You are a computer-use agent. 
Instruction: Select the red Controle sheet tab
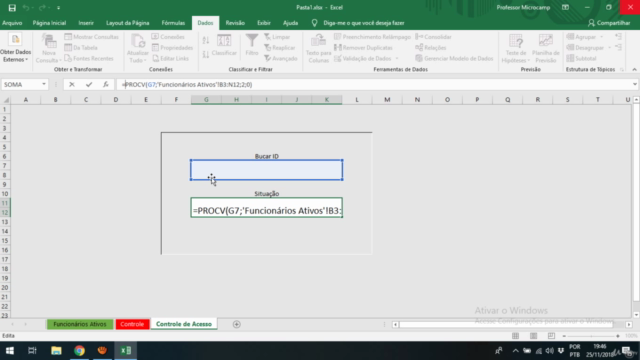click(132, 324)
